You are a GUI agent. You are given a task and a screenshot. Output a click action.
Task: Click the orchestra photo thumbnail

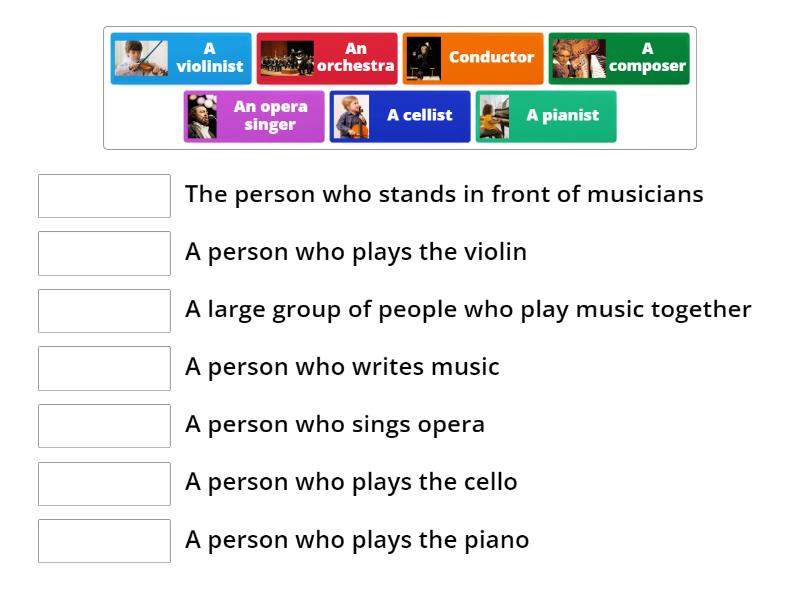coord(287,58)
